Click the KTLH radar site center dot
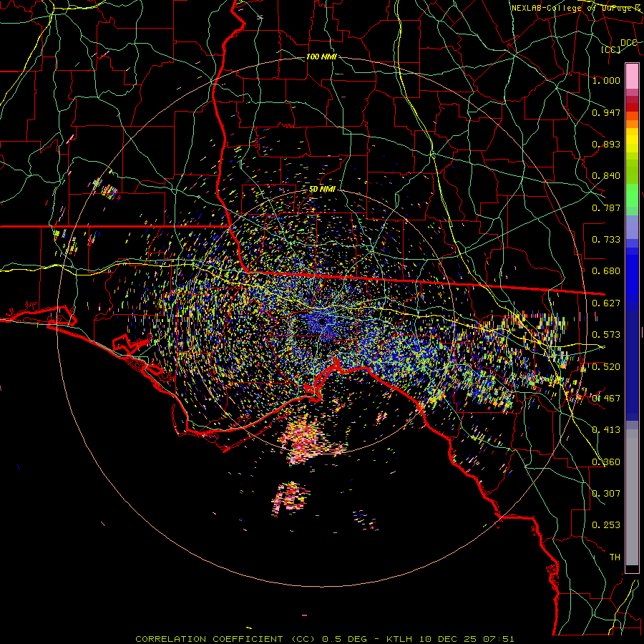The width and height of the screenshot is (644, 644). [x=322, y=321]
